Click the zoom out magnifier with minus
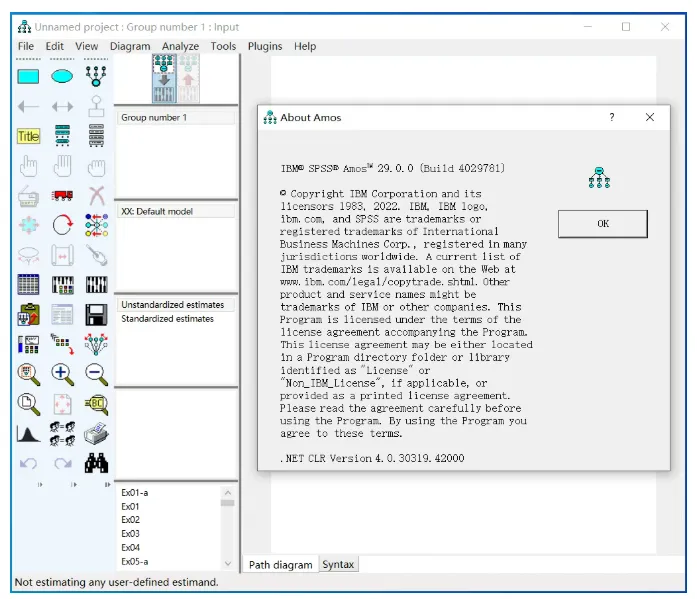The height and width of the screenshot is (599, 697). tap(96, 375)
